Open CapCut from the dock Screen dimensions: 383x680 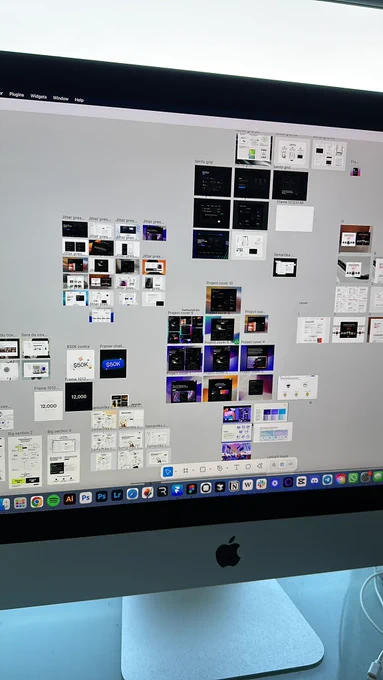click(x=301, y=481)
